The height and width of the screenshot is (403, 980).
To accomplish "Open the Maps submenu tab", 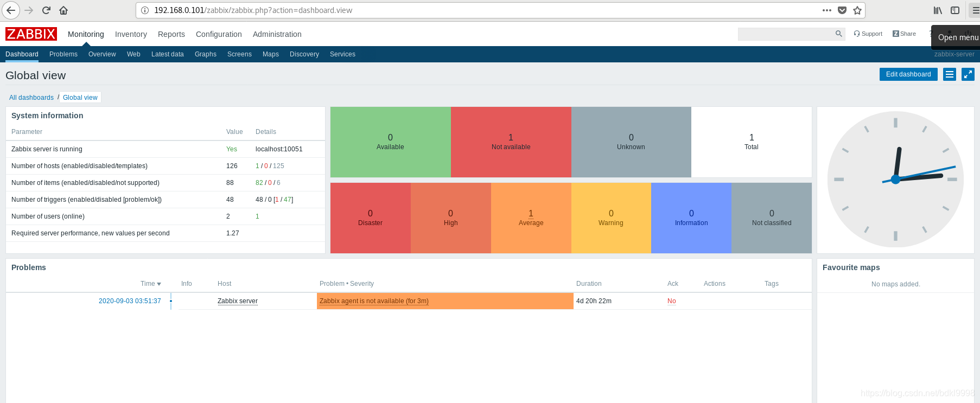I will click(271, 54).
